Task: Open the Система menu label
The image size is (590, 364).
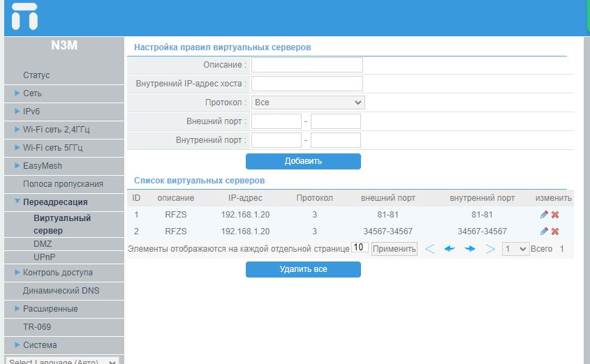Action: tap(40, 345)
